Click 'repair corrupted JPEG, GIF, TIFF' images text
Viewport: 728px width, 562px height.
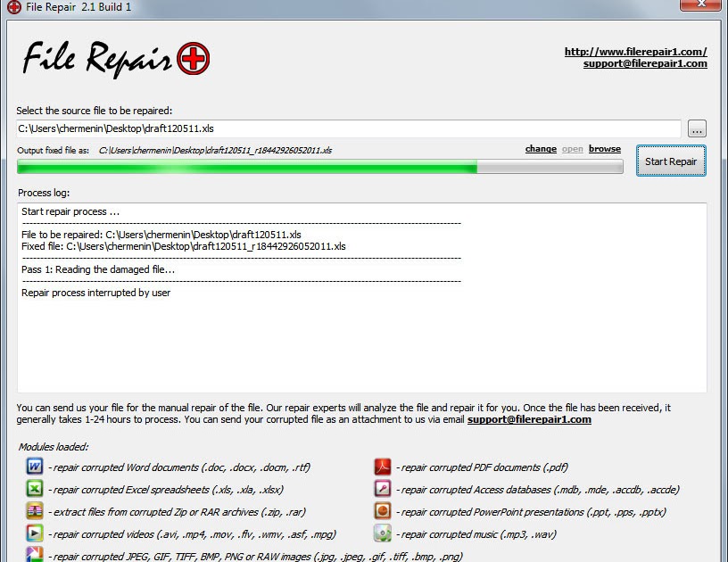[x=255, y=556]
